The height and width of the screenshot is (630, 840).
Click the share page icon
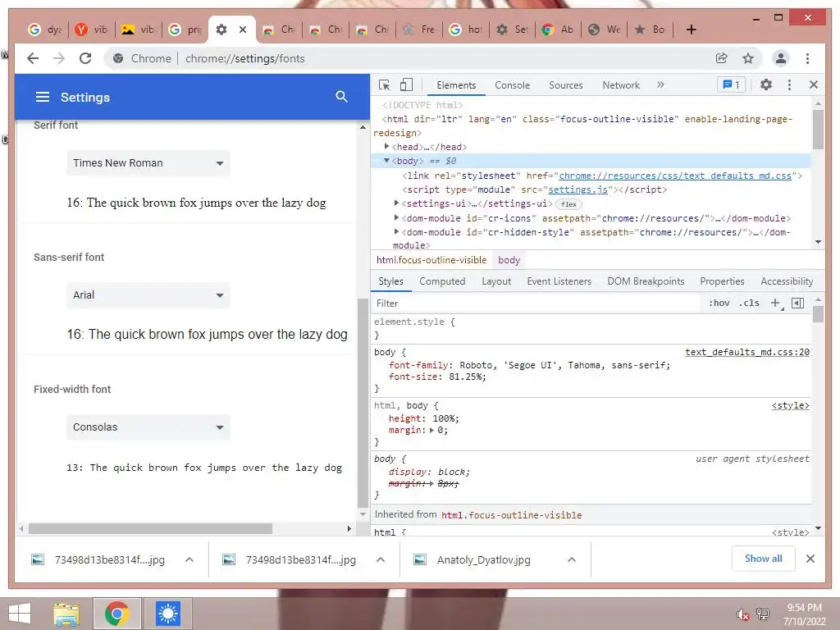click(x=722, y=58)
